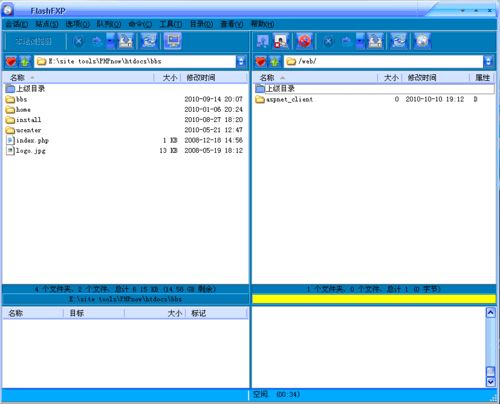Click the transfer queue icon in right toolbar
500x404 pixels.
[x=375, y=41]
